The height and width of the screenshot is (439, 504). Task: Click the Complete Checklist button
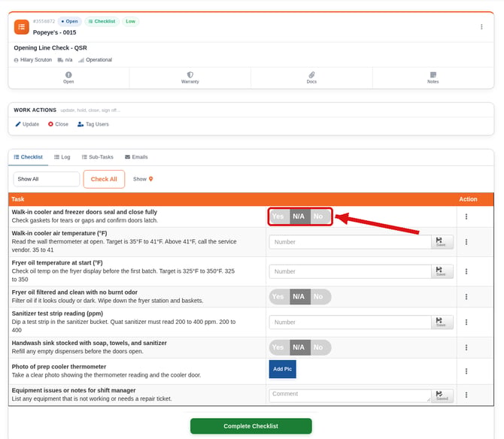pyautogui.click(x=251, y=426)
